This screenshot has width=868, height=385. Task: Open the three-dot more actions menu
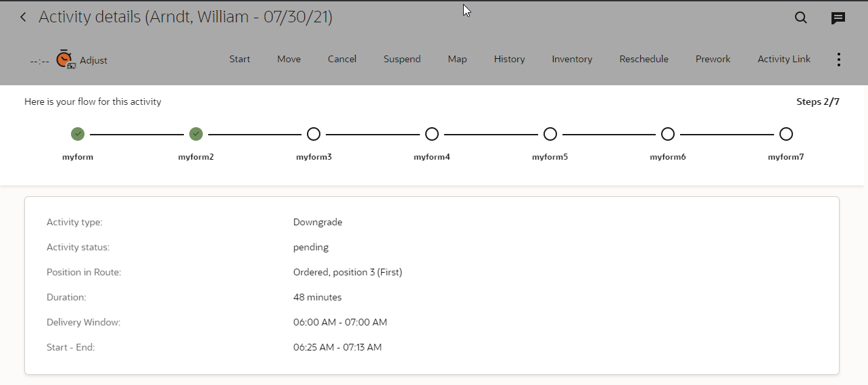pyautogui.click(x=838, y=60)
